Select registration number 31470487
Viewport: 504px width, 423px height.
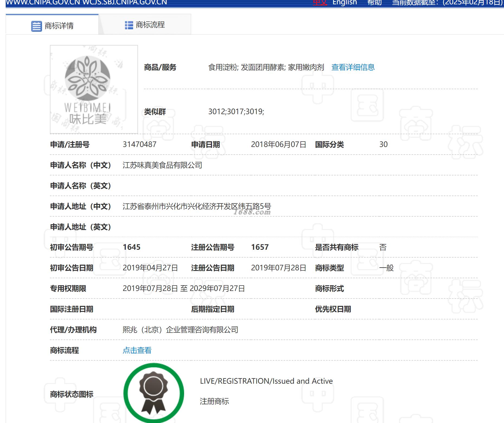coord(140,144)
